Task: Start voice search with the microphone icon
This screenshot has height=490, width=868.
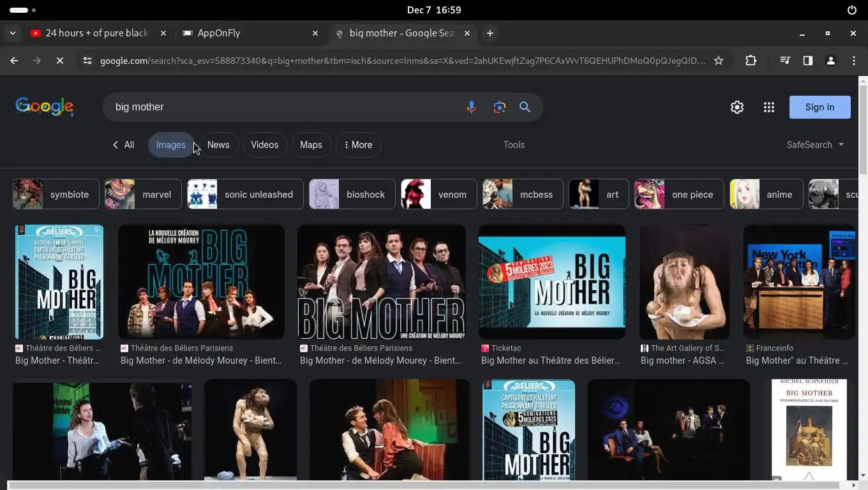Action: click(471, 107)
